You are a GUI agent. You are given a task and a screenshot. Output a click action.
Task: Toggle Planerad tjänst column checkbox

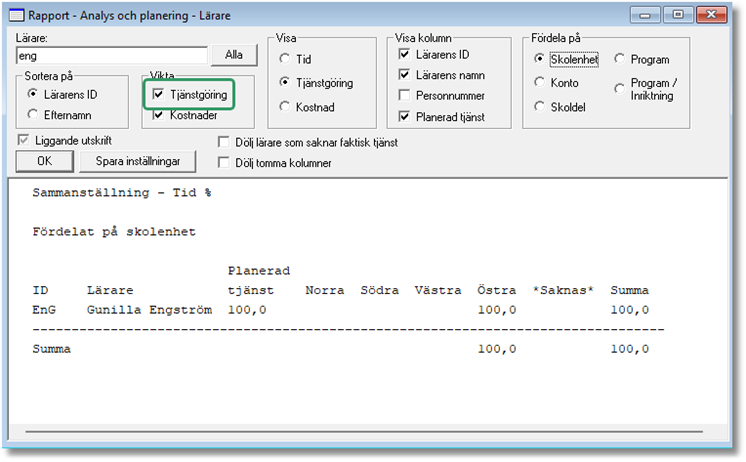point(404,117)
